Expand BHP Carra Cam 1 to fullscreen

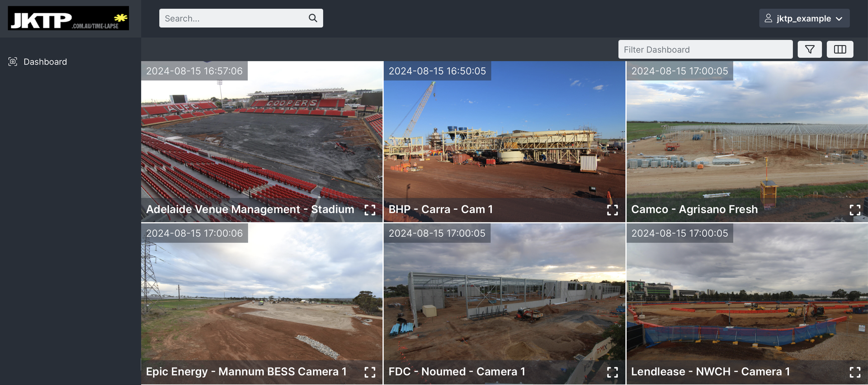pos(613,210)
